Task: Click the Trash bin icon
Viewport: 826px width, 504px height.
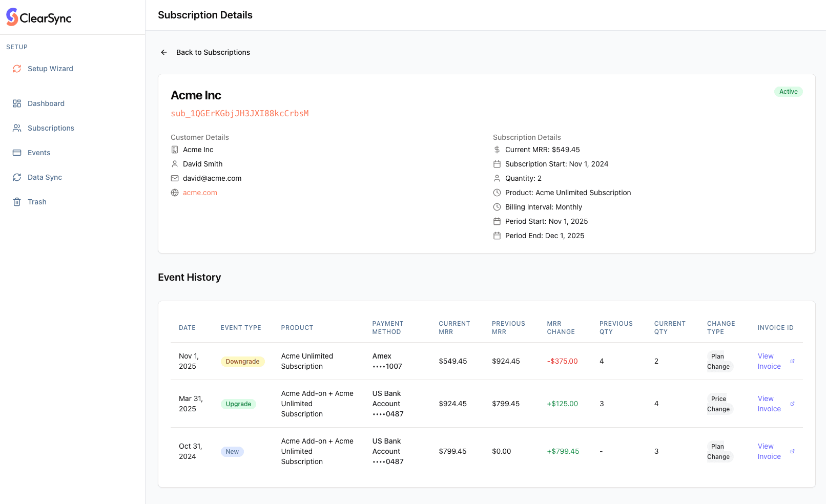Action: (17, 202)
